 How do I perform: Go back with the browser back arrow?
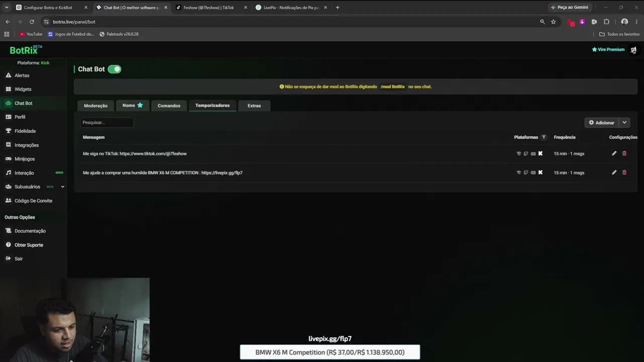pyautogui.click(x=8, y=22)
